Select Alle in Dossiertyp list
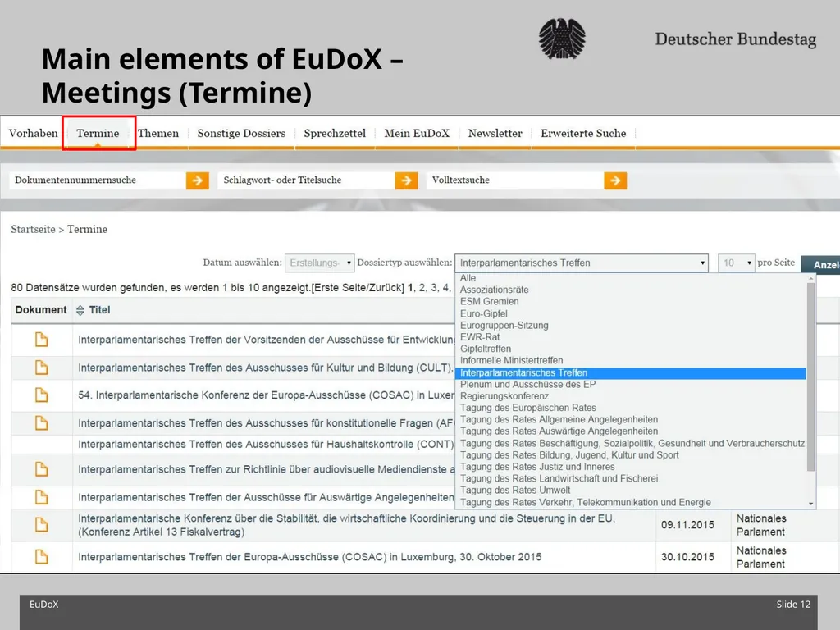 point(631,277)
